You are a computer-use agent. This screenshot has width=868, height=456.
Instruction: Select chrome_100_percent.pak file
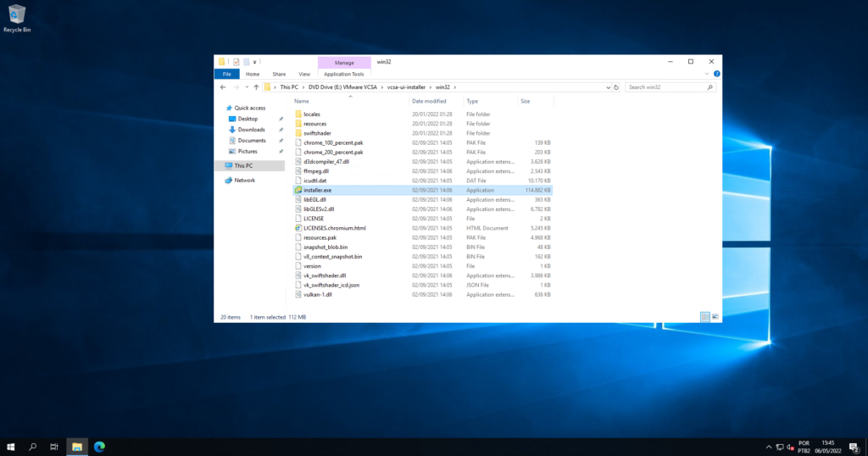333,142
